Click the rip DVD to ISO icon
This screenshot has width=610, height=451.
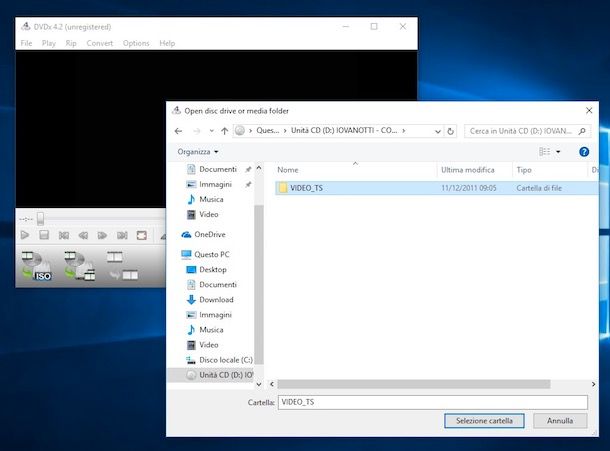click(x=36, y=266)
